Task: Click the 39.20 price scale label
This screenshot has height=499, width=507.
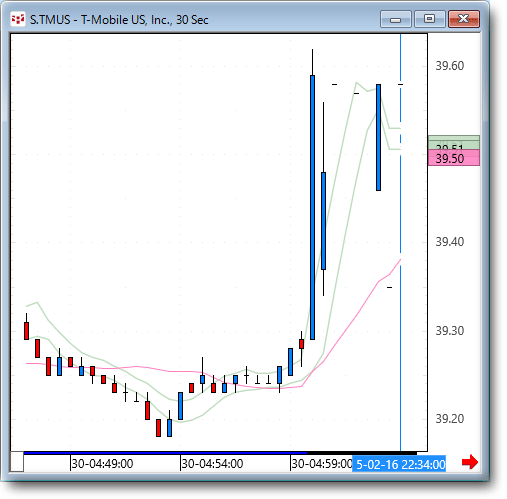Action: pos(450,419)
